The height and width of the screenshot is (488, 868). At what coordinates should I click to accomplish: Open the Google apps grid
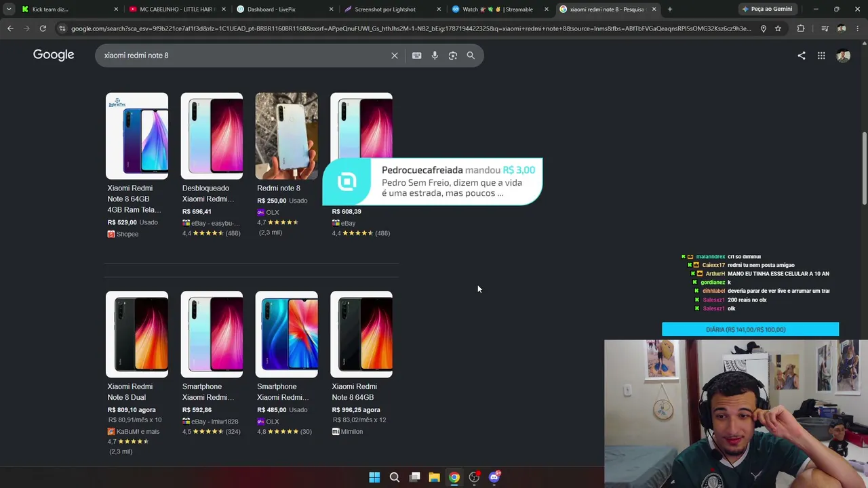[821, 56]
